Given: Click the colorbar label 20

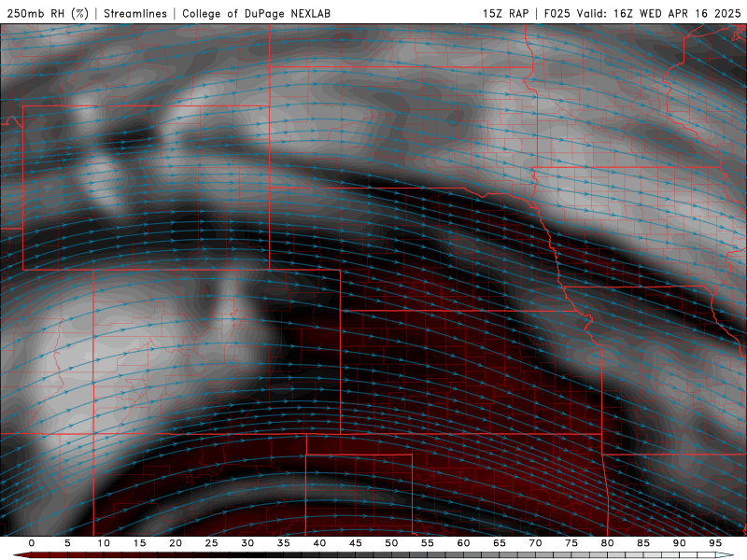Looking at the screenshot, I should pyautogui.click(x=176, y=543).
